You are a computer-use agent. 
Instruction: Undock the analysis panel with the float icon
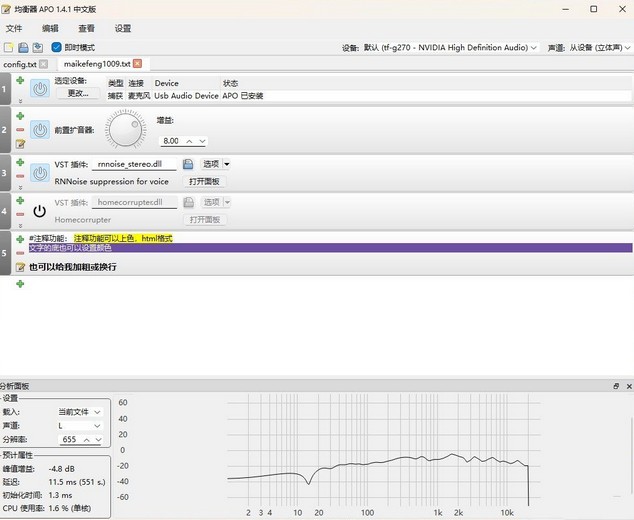tap(616, 386)
